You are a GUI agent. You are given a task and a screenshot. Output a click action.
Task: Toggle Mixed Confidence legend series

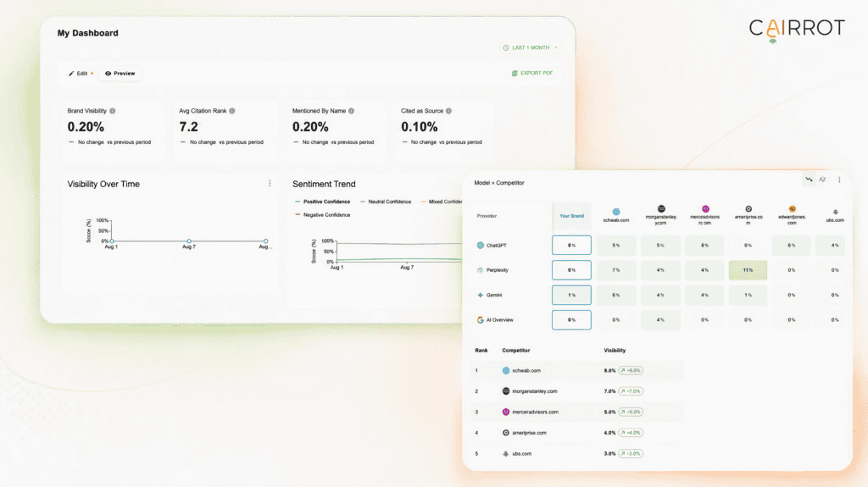pos(442,202)
